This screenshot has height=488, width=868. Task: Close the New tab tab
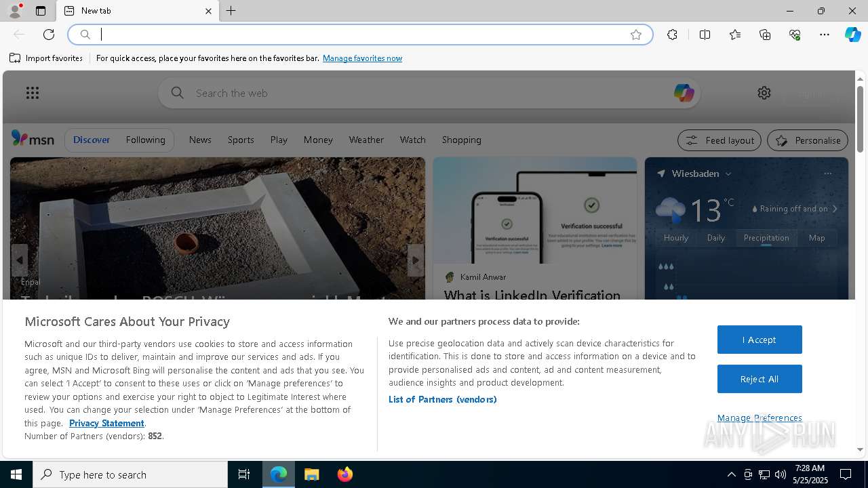tap(208, 11)
